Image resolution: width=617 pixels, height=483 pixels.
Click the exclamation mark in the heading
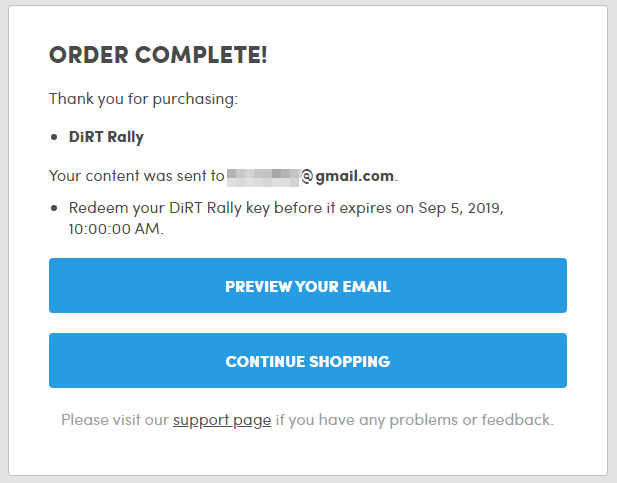tap(263, 55)
